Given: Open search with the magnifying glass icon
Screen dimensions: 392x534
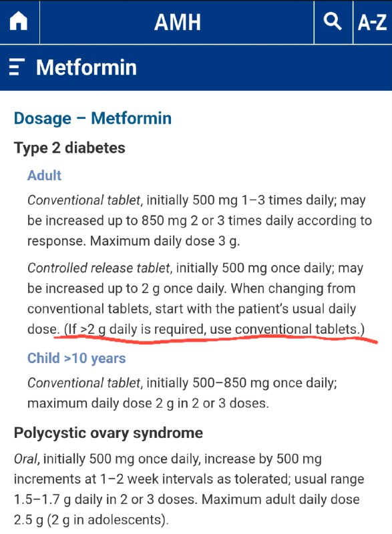Looking at the screenshot, I should pyautogui.click(x=333, y=21).
